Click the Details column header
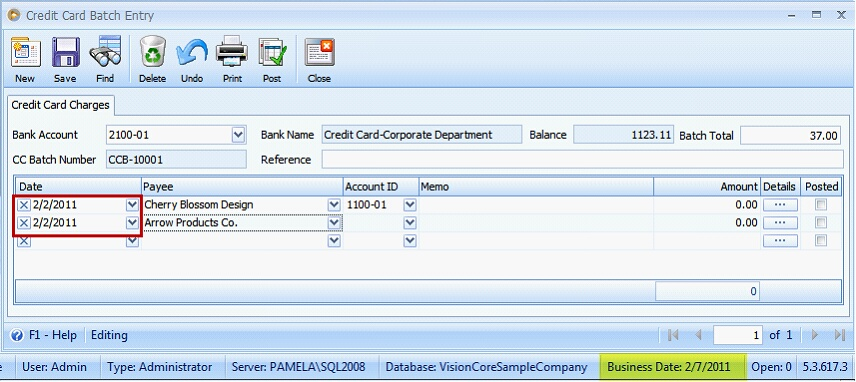856x382 pixels. [x=781, y=187]
